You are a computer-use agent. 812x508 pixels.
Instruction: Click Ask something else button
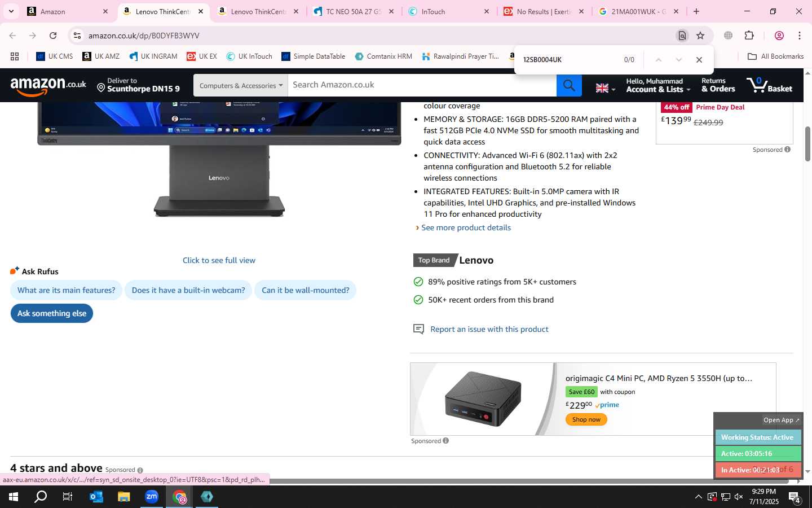pyautogui.click(x=52, y=313)
